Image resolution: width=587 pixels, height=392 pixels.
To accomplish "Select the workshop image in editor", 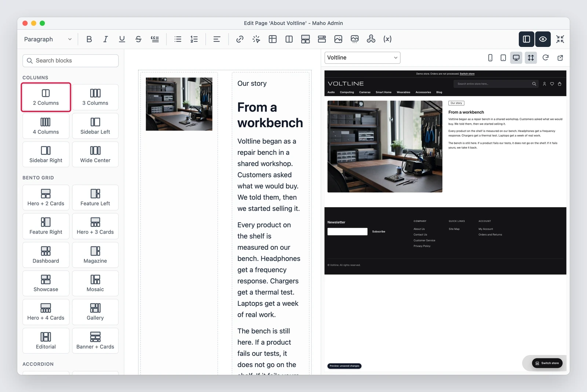I will click(179, 104).
